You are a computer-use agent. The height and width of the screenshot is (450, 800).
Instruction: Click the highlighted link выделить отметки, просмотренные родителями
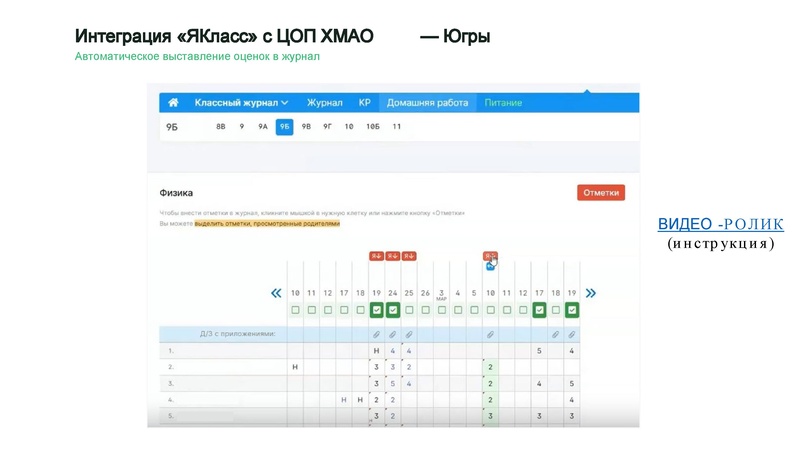click(x=267, y=223)
